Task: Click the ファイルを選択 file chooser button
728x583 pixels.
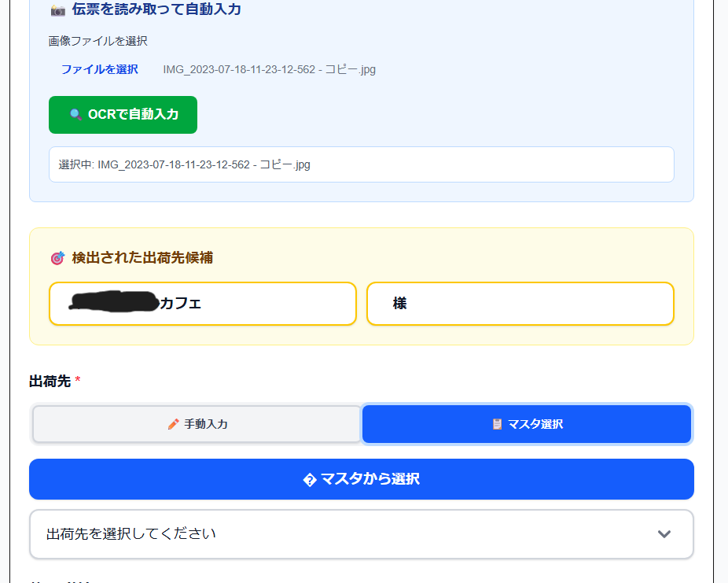Action: pos(100,69)
